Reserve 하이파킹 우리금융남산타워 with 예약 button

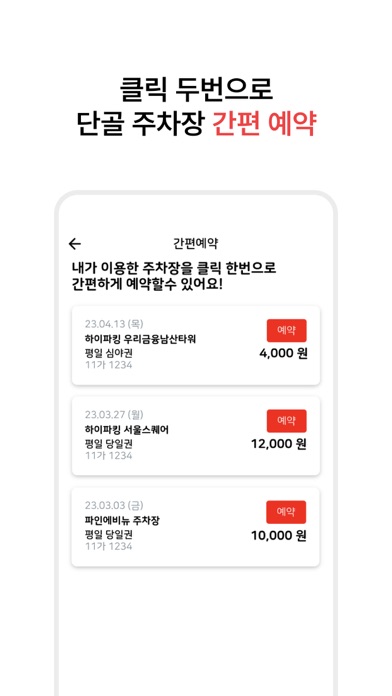[x=286, y=330]
